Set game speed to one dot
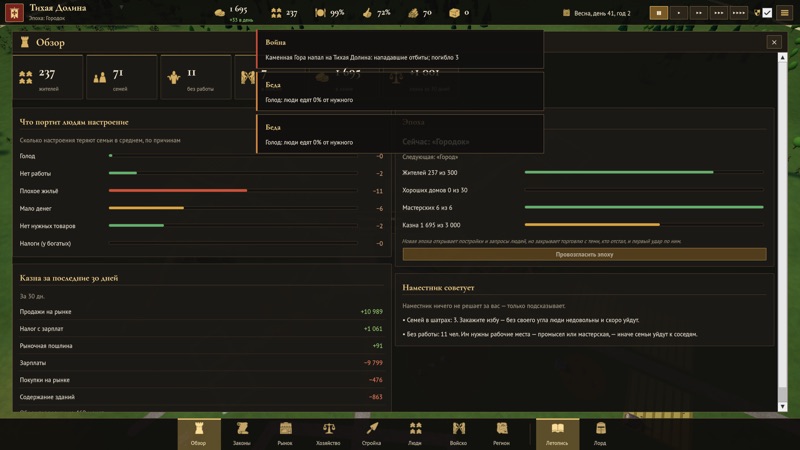Screen dimensions: 800x450 pyautogui.click(x=679, y=13)
